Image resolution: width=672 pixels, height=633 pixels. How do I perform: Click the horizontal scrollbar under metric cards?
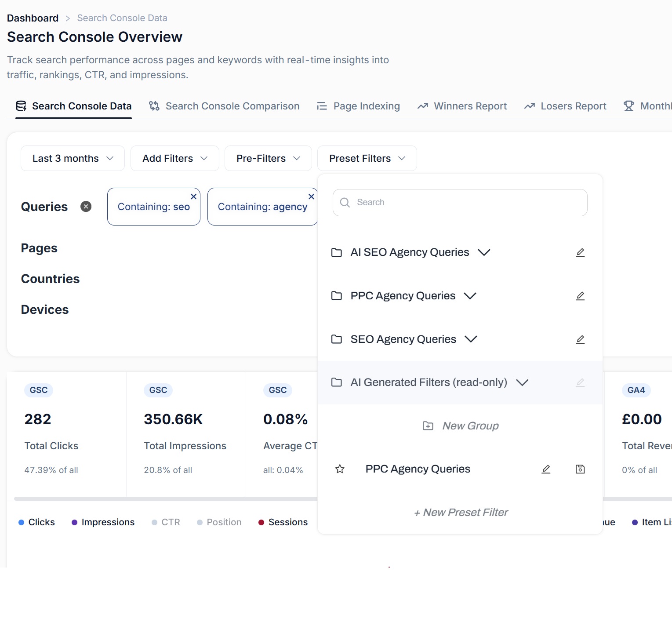(x=166, y=499)
